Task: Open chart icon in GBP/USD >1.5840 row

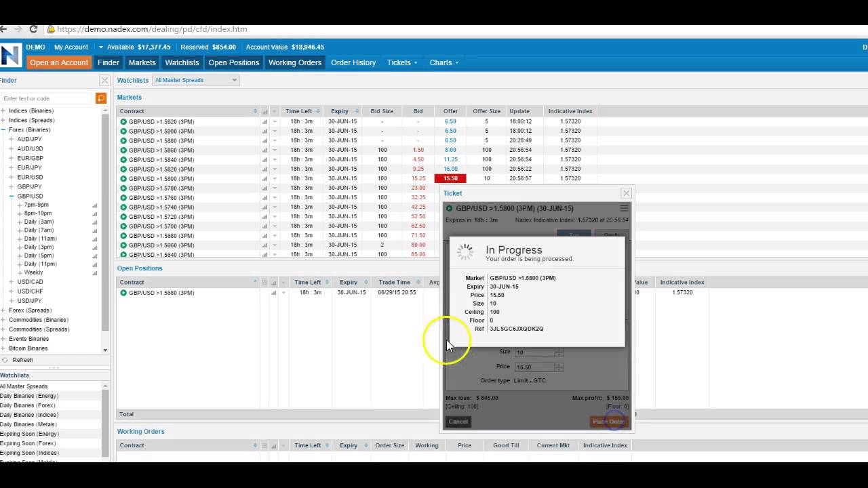Action: pos(264,159)
